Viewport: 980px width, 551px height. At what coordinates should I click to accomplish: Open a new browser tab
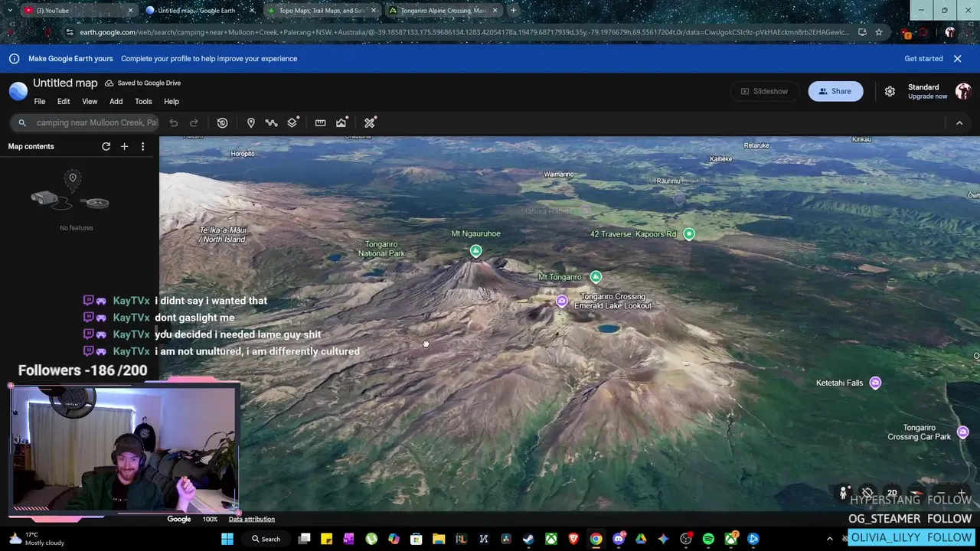click(514, 11)
